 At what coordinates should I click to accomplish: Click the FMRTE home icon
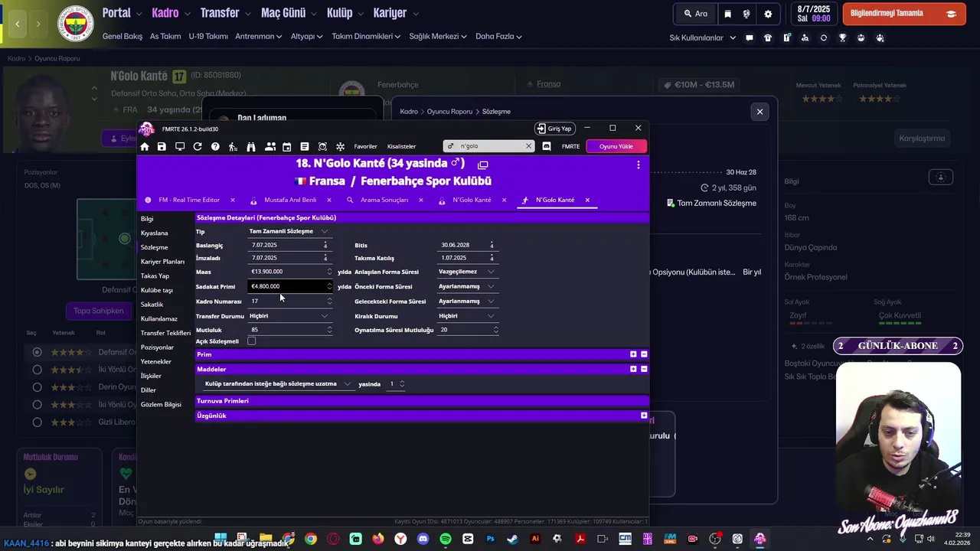tap(145, 146)
